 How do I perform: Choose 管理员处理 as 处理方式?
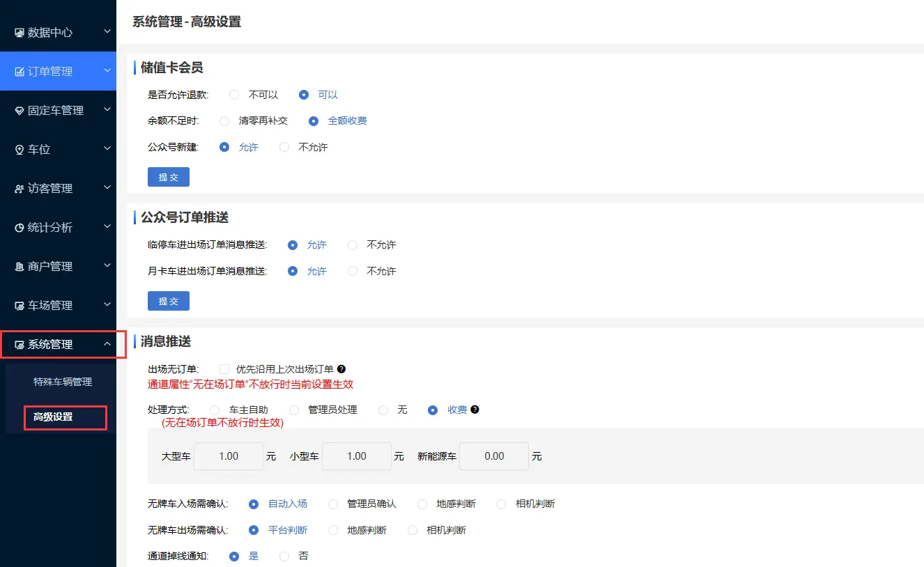click(x=294, y=410)
